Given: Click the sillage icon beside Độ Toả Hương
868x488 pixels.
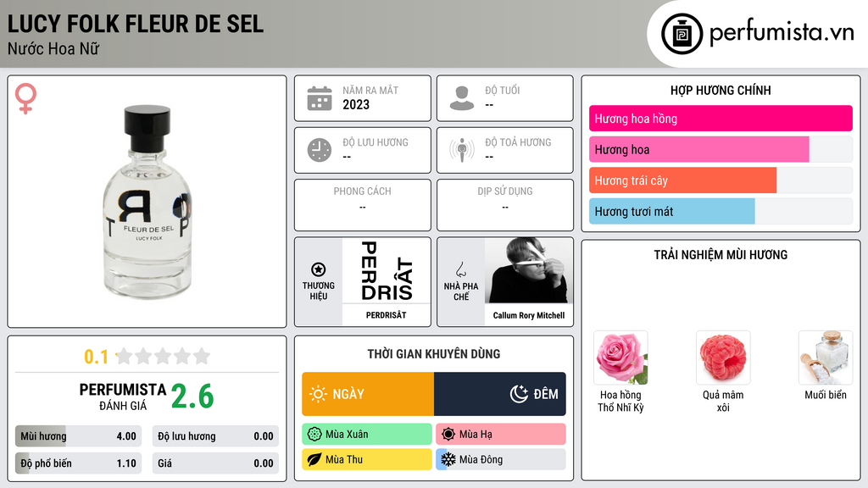Looking at the screenshot, I should [x=462, y=150].
